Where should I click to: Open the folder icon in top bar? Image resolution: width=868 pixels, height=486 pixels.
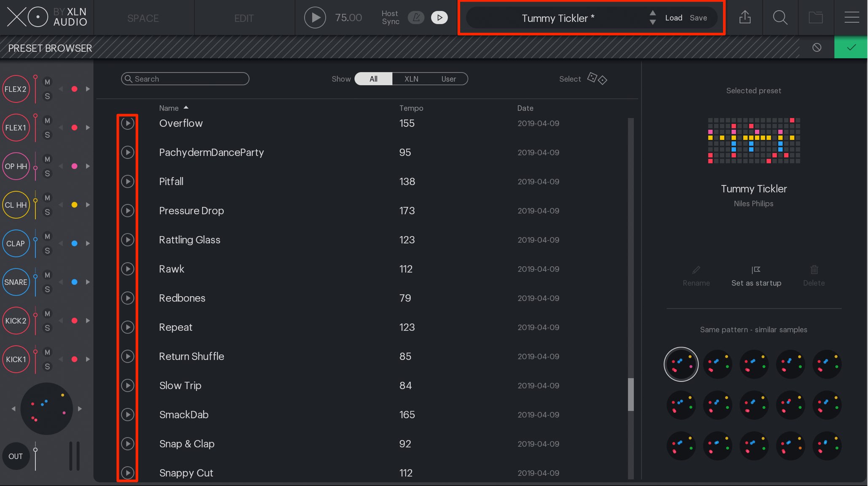[816, 17]
